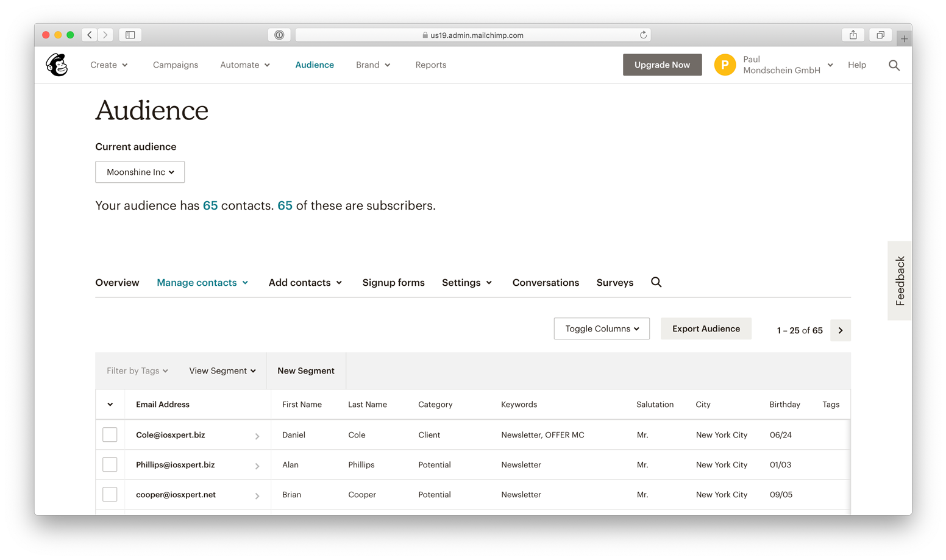Click the 'Newsletter, OFFER MC' keywords cell
The height and width of the screenshot is (560, 946).
542,435
